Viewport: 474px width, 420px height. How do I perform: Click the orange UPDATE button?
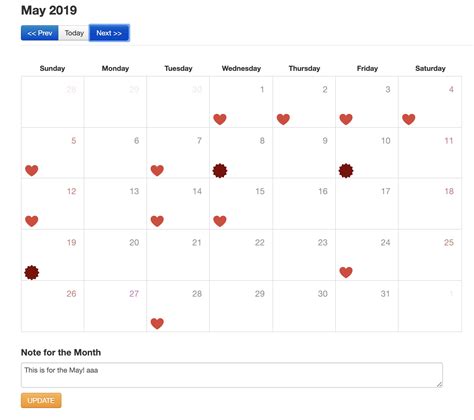(x=41, y=400)
